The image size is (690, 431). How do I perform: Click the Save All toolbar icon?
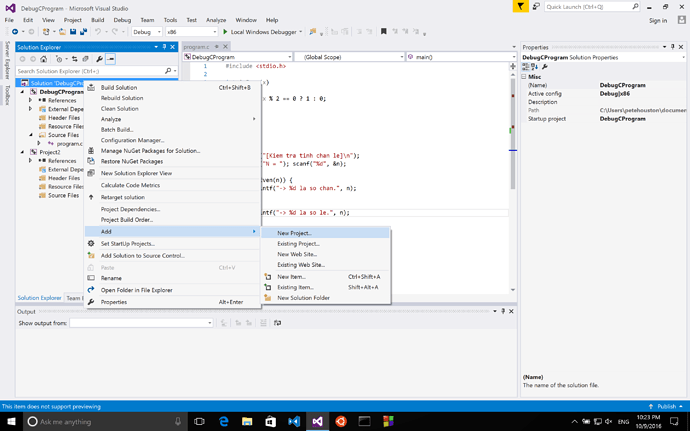click(x=83, y=32)
